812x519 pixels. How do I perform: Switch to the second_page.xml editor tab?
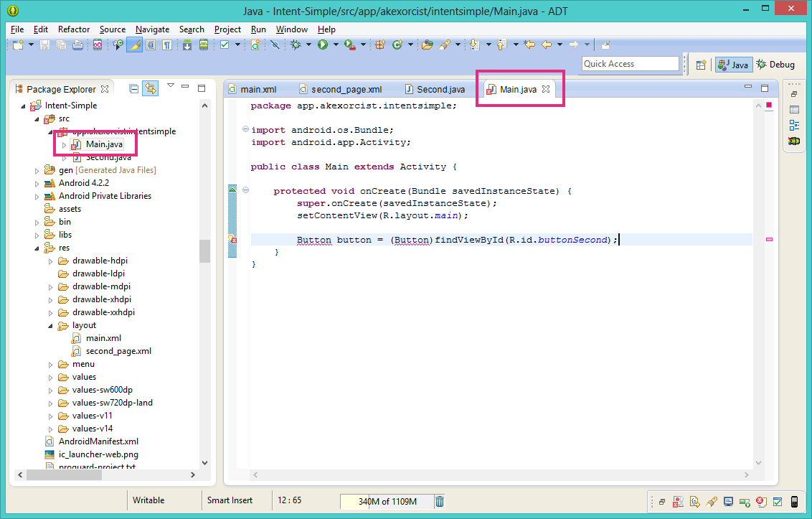pos(341,89)
